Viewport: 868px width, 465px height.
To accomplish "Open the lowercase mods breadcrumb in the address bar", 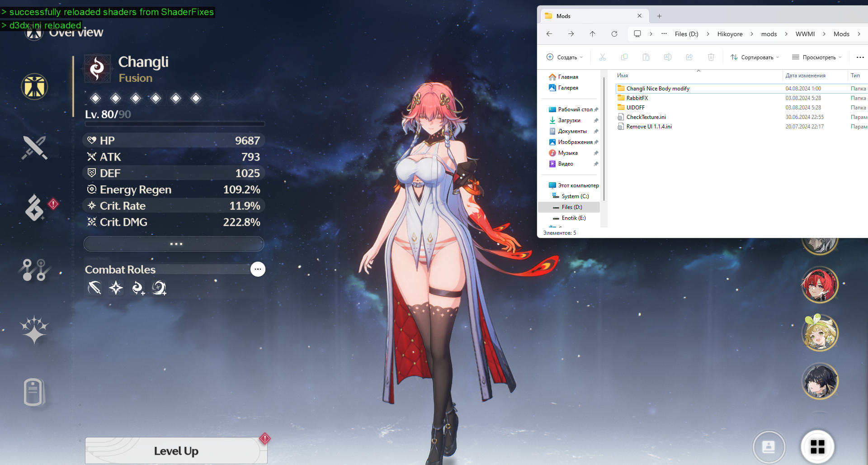I will pyautogui.click(x=769, y=34).
